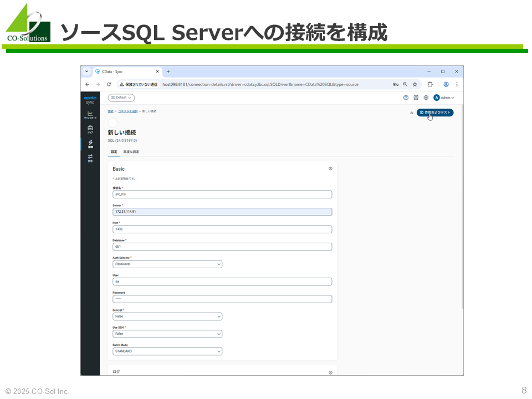This screenshot has height=399, width=532.
Task: Follow the コネクタを選択 breadcrumb link
Action: 128,111
